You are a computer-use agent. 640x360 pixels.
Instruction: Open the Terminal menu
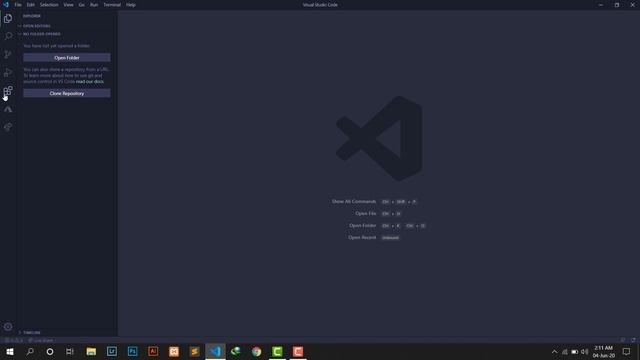pyautogui.click(x=112, y=5)
